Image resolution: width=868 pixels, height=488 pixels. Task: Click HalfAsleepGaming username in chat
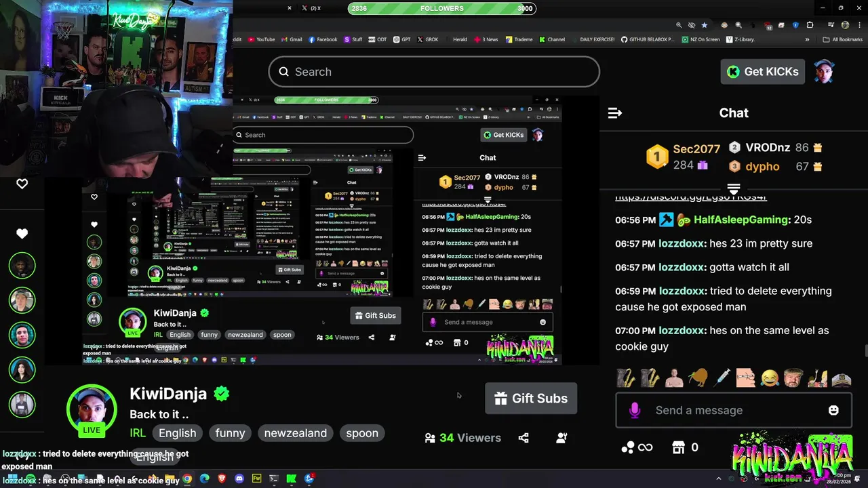tap(741, 220)
